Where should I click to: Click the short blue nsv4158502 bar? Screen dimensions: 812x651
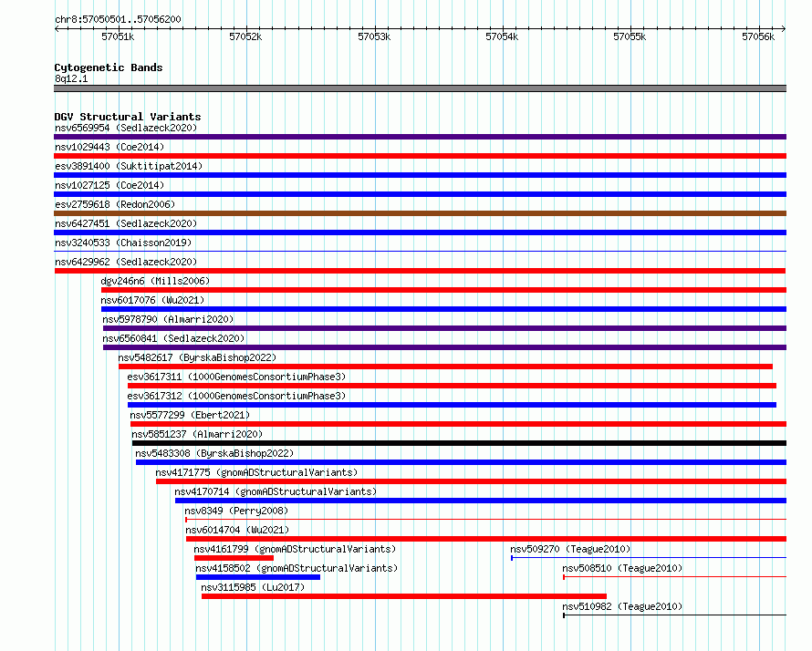258,577
